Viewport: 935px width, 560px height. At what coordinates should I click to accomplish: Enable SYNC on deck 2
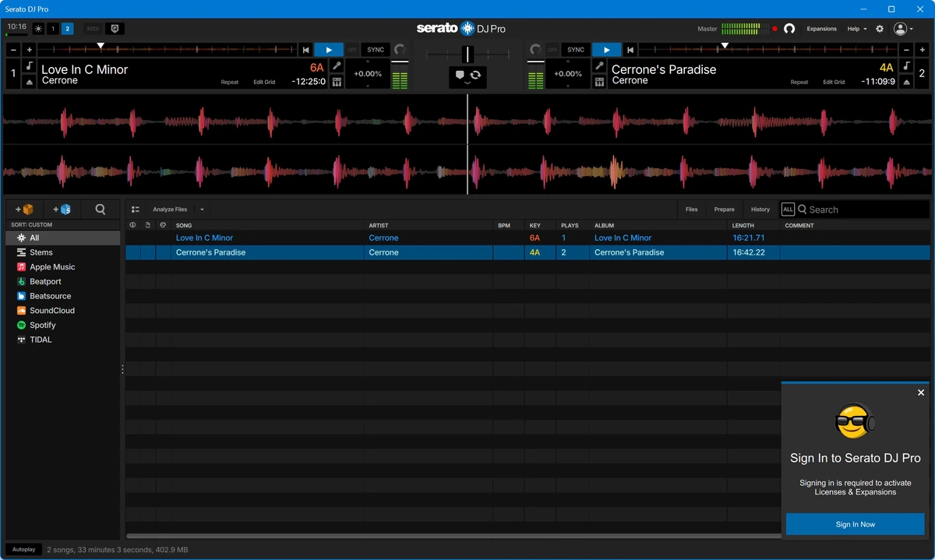click(x=576, y=50)
